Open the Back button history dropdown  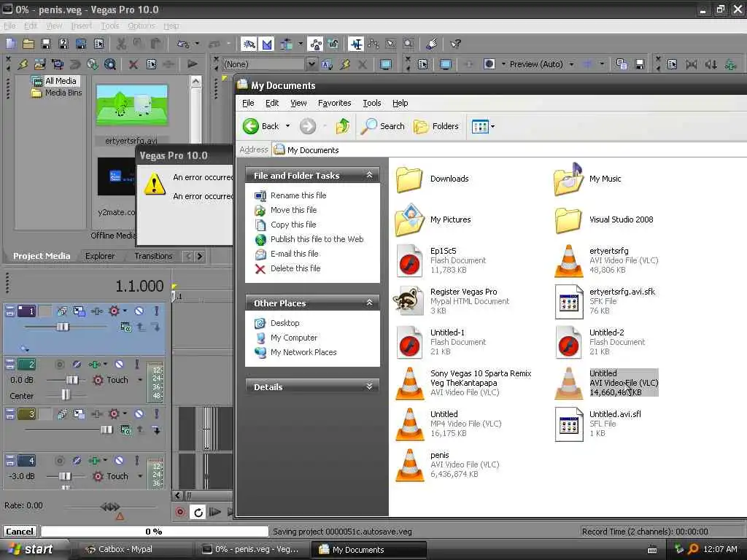point(287,126)
